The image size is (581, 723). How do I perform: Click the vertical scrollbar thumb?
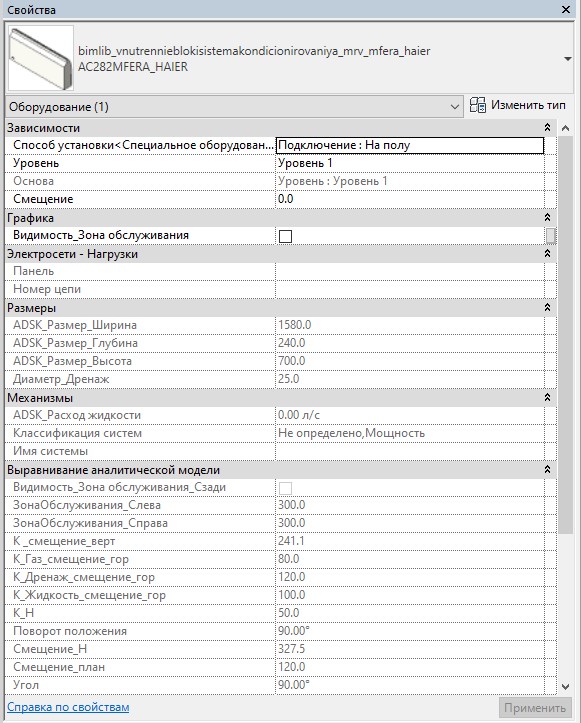(566, 334)
